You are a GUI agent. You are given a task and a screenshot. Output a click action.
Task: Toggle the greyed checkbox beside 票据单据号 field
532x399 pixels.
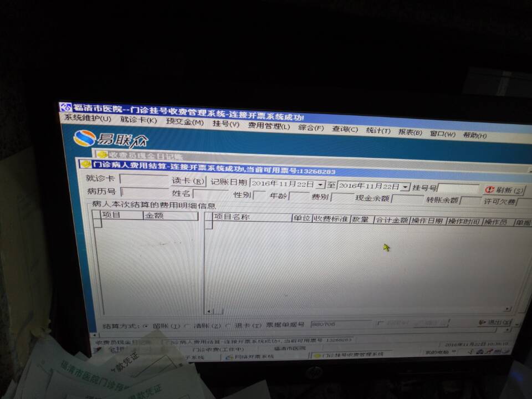click(380, 323)
